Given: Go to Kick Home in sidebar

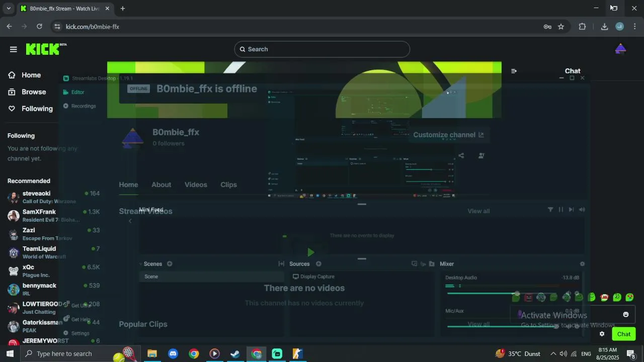Looking at the screenshot, I should pyautogui.click(x=24, y=75).
